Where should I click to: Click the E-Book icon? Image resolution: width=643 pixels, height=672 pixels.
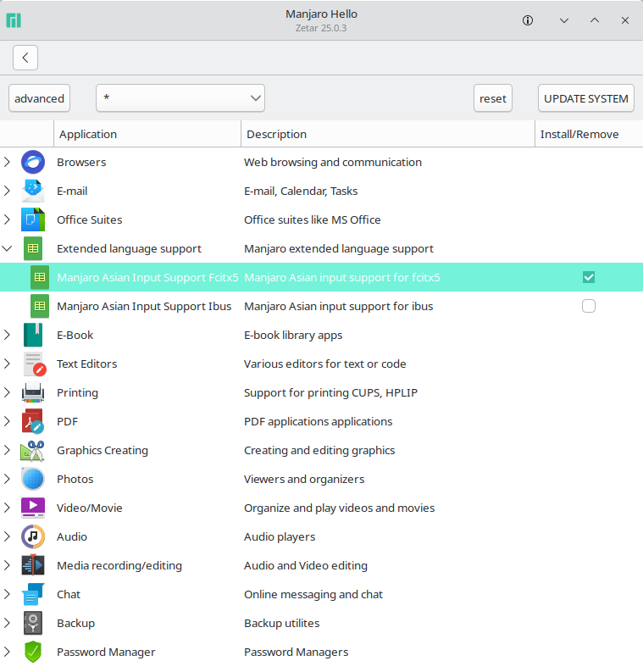[33, 335]
